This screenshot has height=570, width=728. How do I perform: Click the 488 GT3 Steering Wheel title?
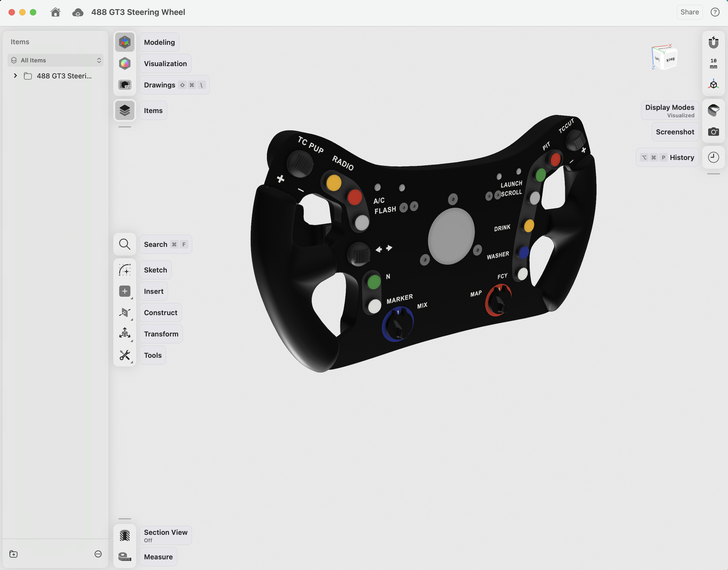(138, 12)
